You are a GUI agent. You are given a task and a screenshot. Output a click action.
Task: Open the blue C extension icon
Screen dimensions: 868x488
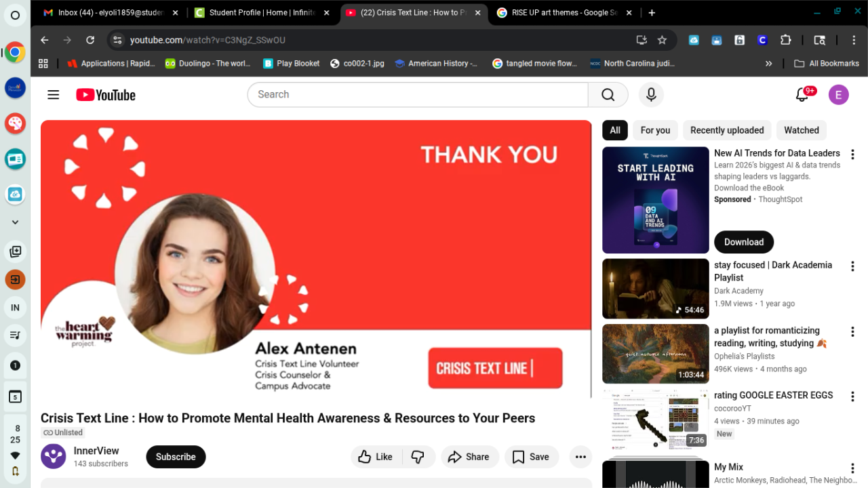[x=762, y=40]
